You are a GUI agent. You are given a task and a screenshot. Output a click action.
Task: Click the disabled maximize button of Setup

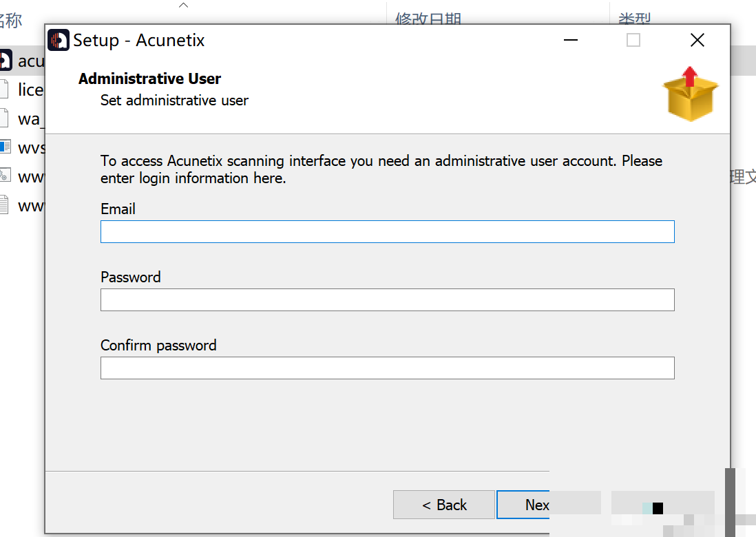click(x=633, y=40)
